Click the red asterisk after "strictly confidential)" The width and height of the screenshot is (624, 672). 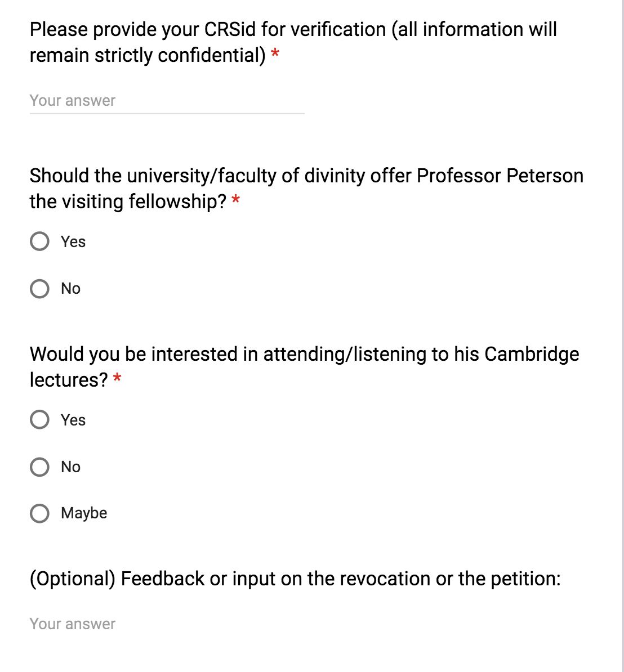pos(275,54)
